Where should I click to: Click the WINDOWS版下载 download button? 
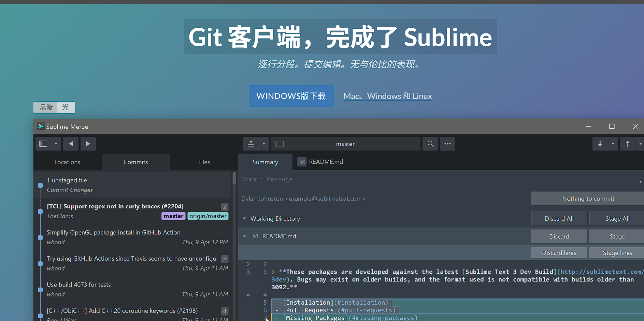(291, 96)
